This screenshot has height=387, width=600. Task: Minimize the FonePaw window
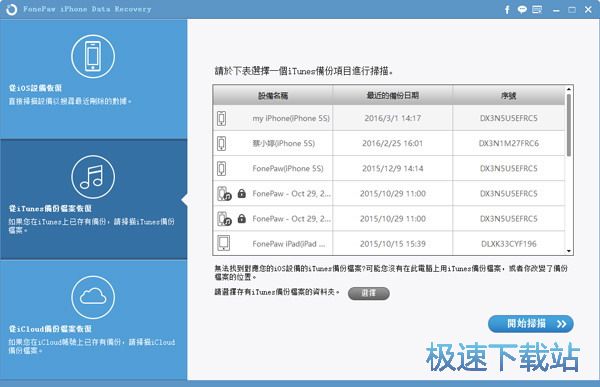point(556,10)
